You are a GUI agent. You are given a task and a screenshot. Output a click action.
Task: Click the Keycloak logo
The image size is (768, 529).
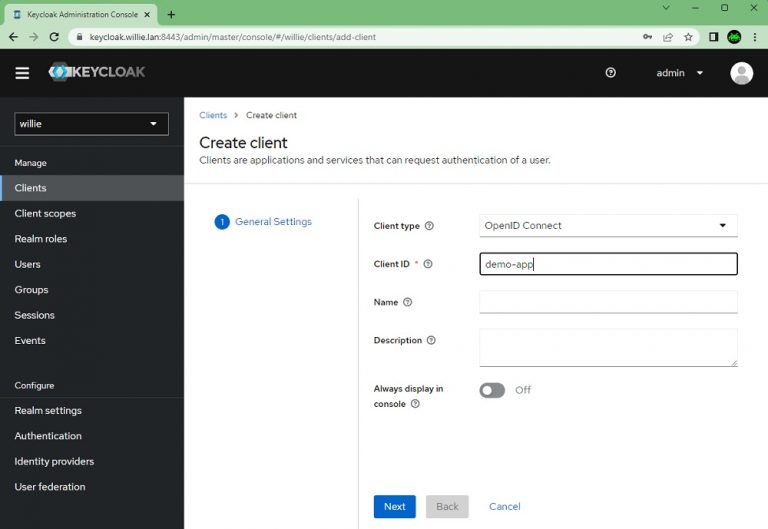click(96, 72)
